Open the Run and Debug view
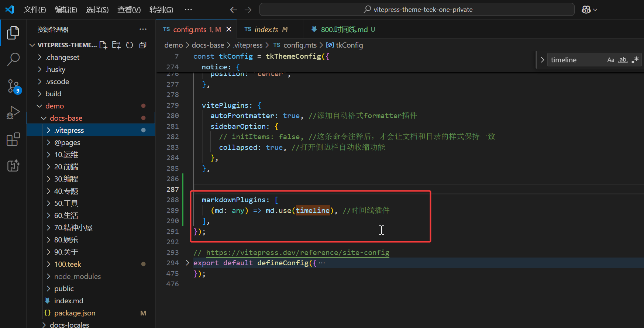Image resolution: width=644 pixels, height=328 pixels. pos(13,113)
